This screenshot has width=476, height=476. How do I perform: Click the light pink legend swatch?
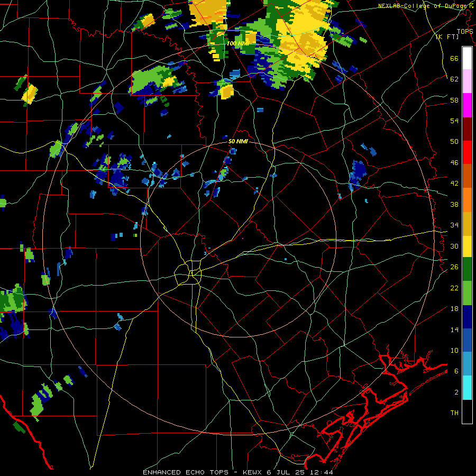tap(467, 81)
